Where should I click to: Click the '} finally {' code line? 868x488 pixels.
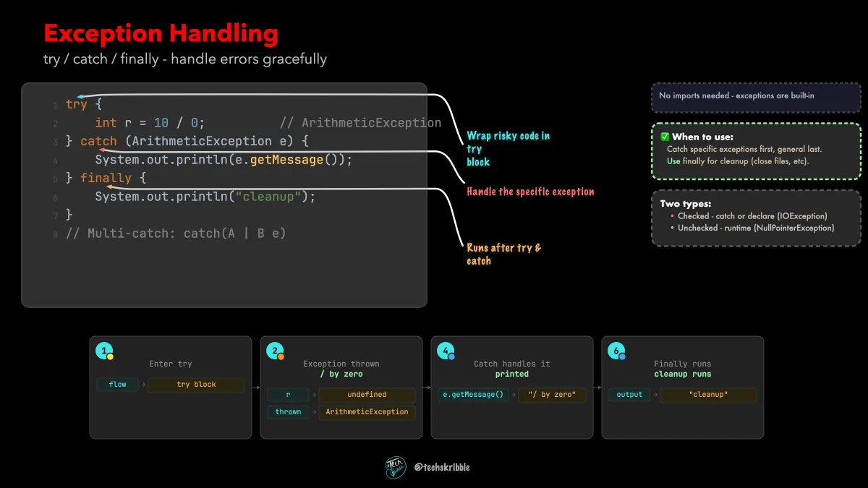tap(106, 178)
